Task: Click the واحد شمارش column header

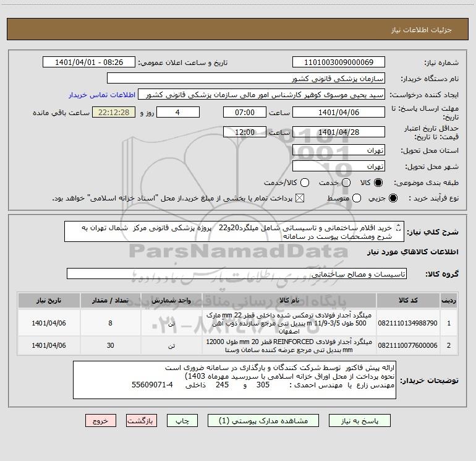Action: [x=171, y=301]
